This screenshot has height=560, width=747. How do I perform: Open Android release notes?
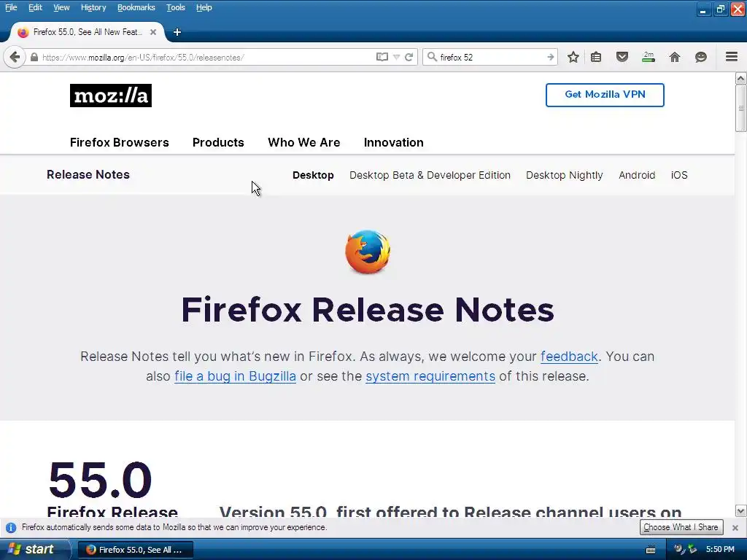point(637,175)
